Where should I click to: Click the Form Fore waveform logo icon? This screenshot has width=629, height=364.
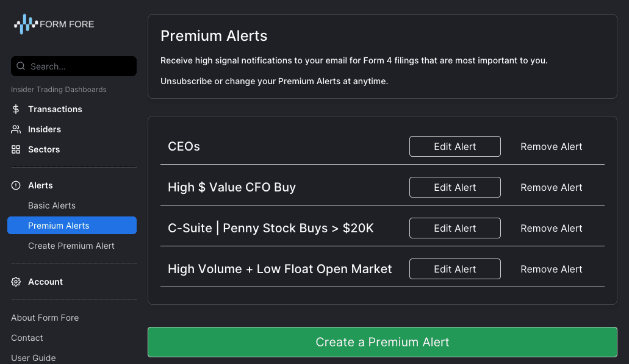(x=26, y=24)
